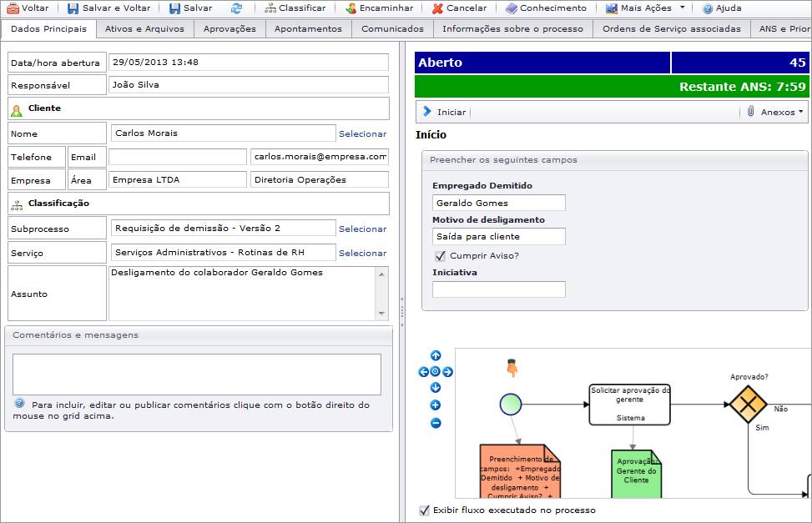The image size is (812, 523).
Task: Zoom out flowchart with minus icon
Action: pyautogui.click(x=436, y=423)
